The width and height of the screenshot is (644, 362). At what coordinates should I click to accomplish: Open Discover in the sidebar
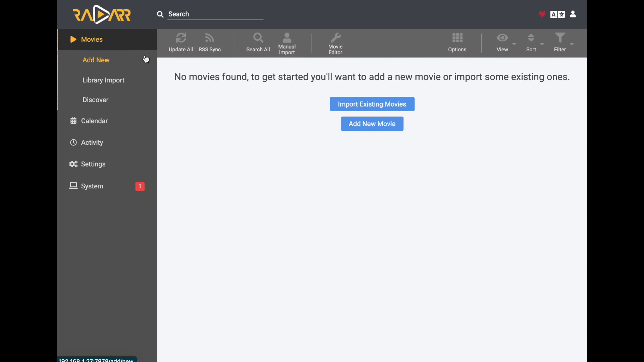[96, 100]
